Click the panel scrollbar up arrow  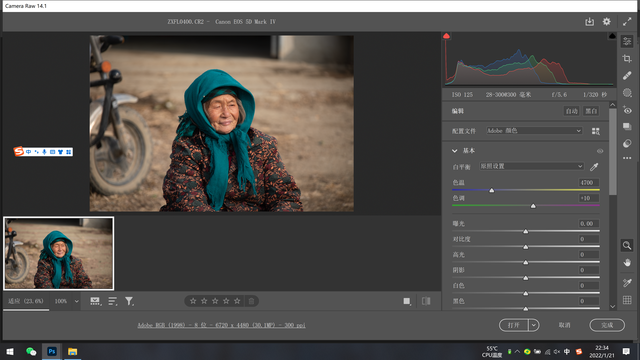613,105
